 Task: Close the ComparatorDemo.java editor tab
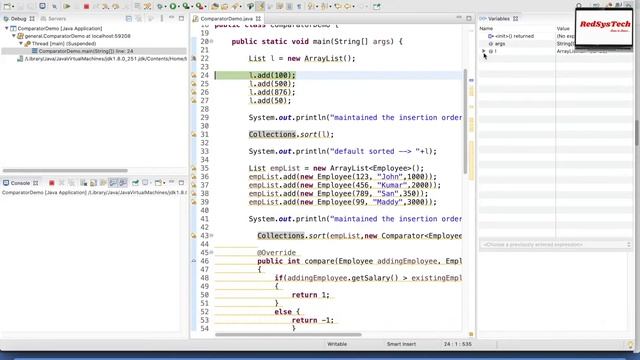tap(258, 19)
